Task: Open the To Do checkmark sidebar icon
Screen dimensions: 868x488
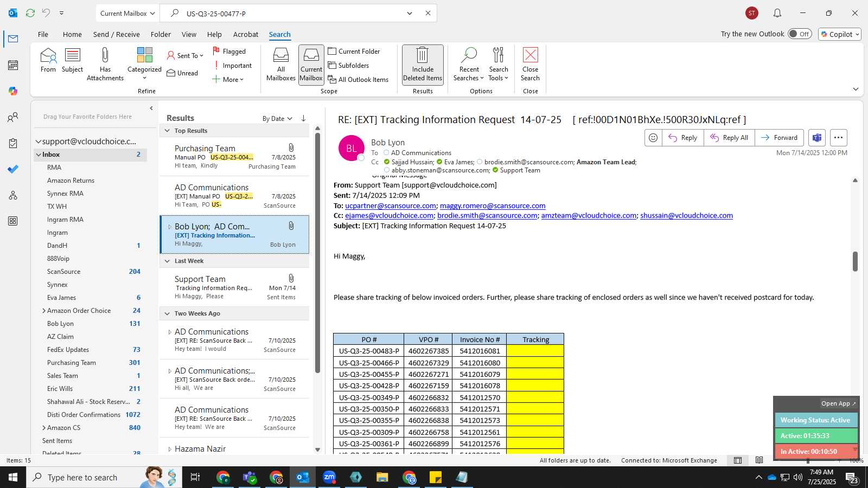Action: pos(13,169)
